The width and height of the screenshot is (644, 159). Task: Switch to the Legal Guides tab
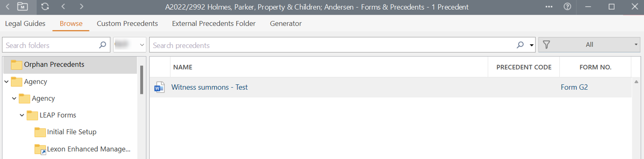tap(25, 24)
